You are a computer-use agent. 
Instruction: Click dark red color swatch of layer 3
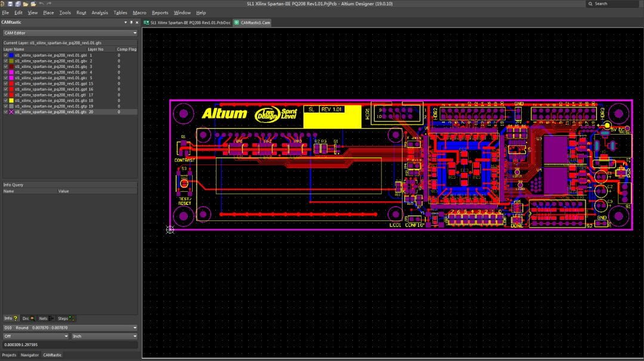11,67
